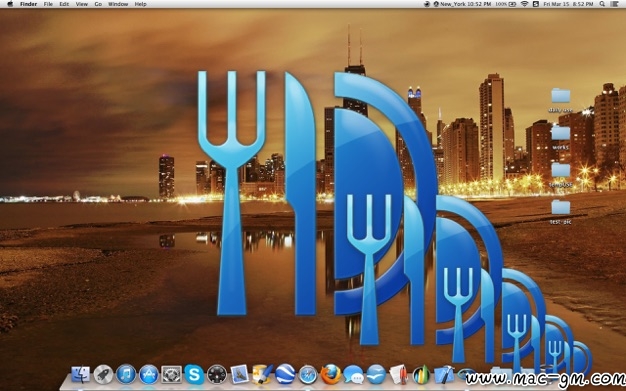Launch Skype from the dock
Viewport: 626px width, 391px height.
[x=194, y=375]
